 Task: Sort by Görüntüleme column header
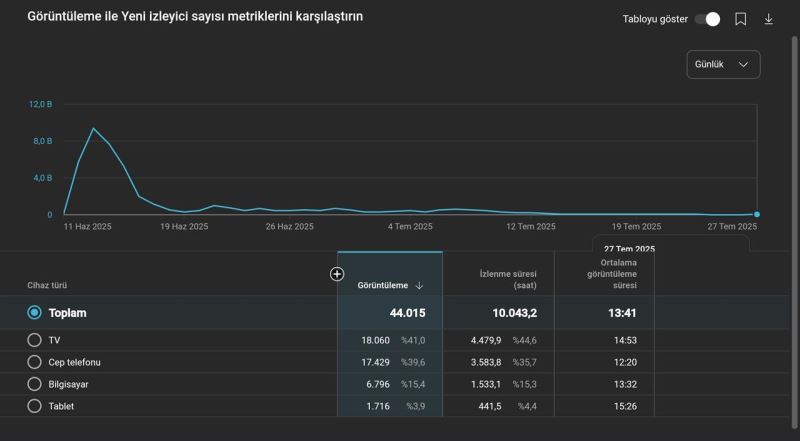coord(382,286)
